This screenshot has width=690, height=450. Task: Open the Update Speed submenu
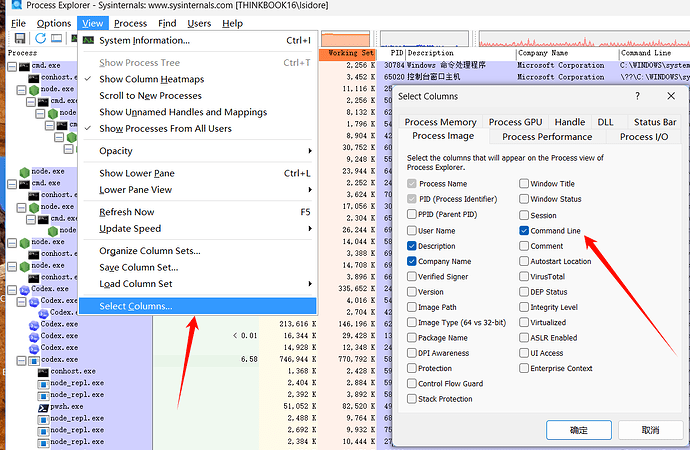pos(310,228)
